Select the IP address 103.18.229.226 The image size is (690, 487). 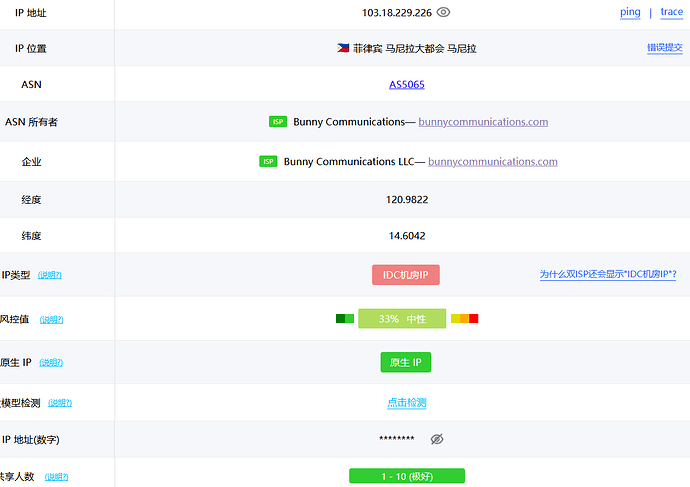coord(397,13)
